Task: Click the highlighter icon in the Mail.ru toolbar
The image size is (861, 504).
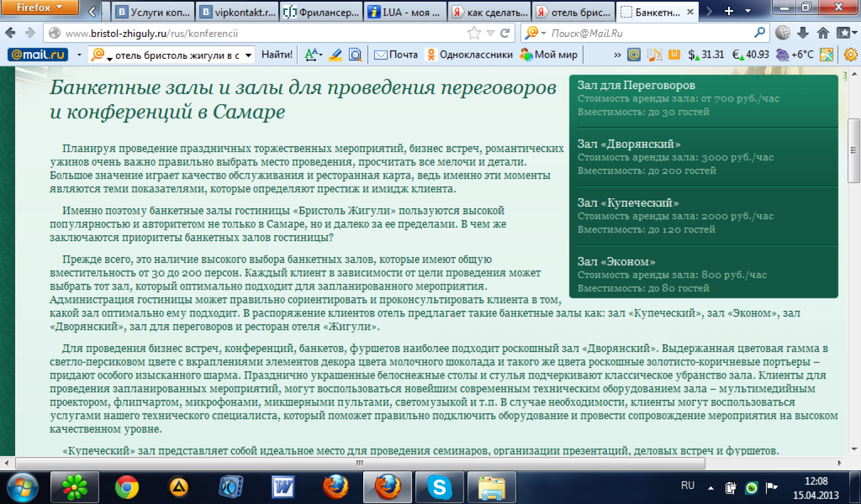Action: point(335,54)
